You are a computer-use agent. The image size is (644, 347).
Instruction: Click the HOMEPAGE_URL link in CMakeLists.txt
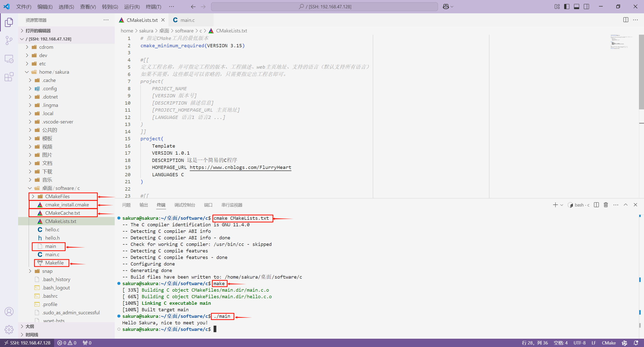[240, 167]
